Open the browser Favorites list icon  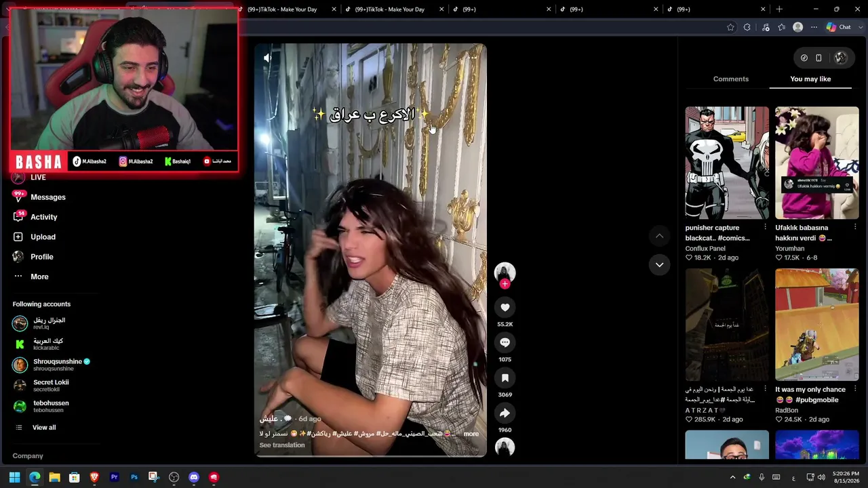tap(782, 27)
